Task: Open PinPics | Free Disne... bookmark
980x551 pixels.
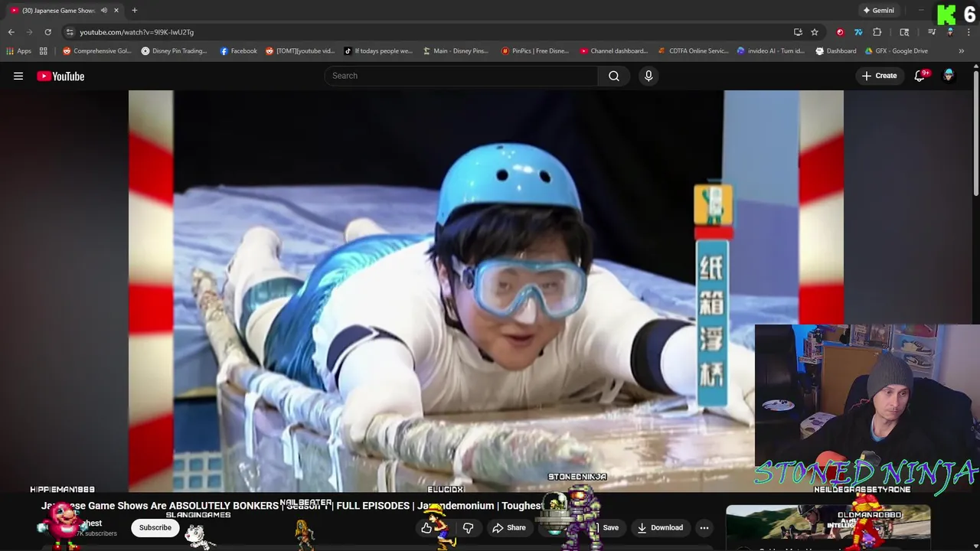Action: [535, 51]
